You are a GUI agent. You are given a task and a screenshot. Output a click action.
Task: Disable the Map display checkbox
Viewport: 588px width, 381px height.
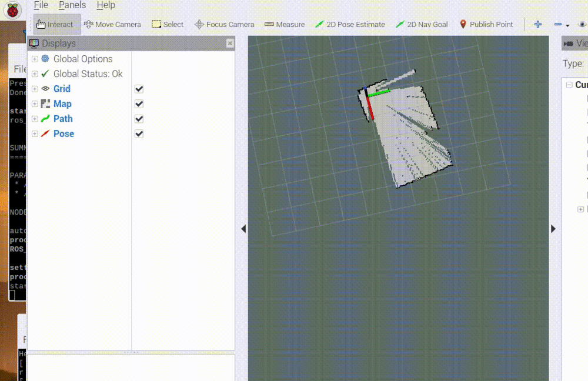click(x=139, y=103)
